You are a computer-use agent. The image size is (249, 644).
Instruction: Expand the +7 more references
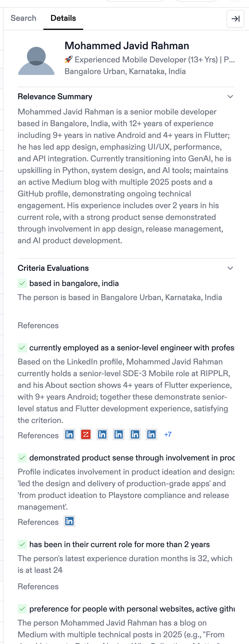tap(168, 435)
